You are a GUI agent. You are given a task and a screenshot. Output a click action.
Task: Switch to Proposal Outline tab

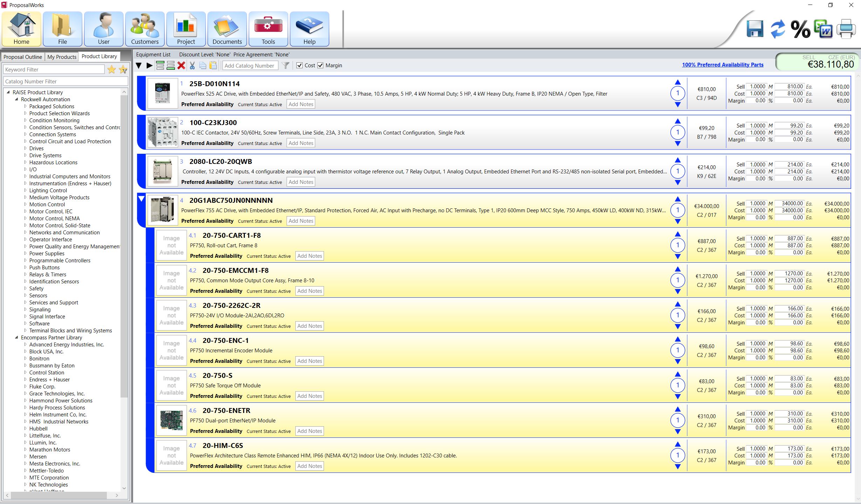click(x=23, y=57)
